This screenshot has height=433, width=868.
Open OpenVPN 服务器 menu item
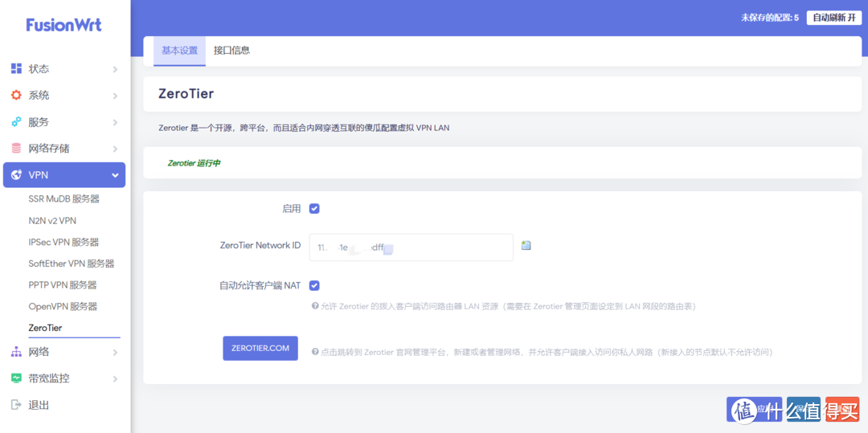click(x=63, y=306)
